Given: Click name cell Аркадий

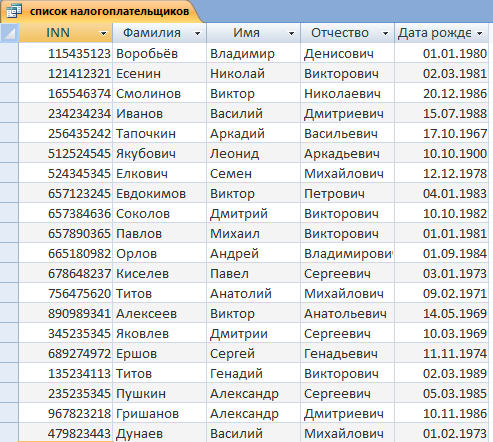Looking at the screenshot, I should pos(254,133).
